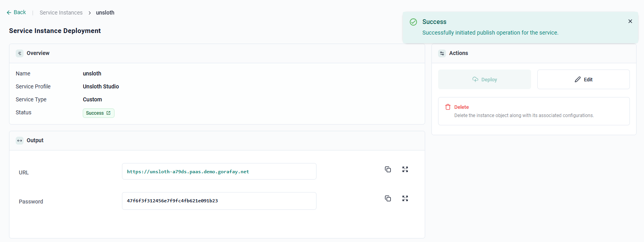Copy the URL value

pos(388,169)
